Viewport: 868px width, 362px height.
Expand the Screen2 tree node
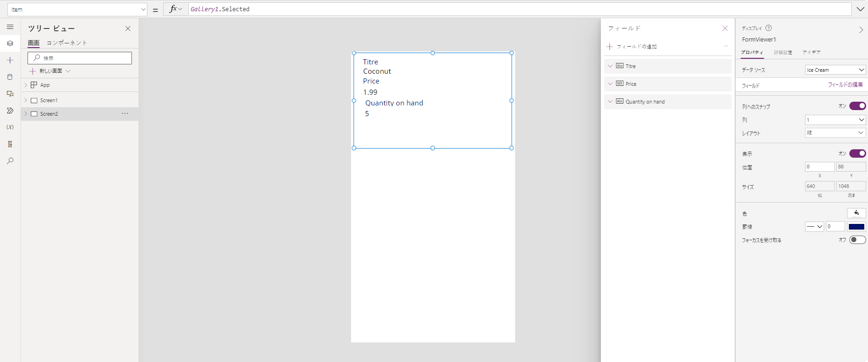(26, 114)
